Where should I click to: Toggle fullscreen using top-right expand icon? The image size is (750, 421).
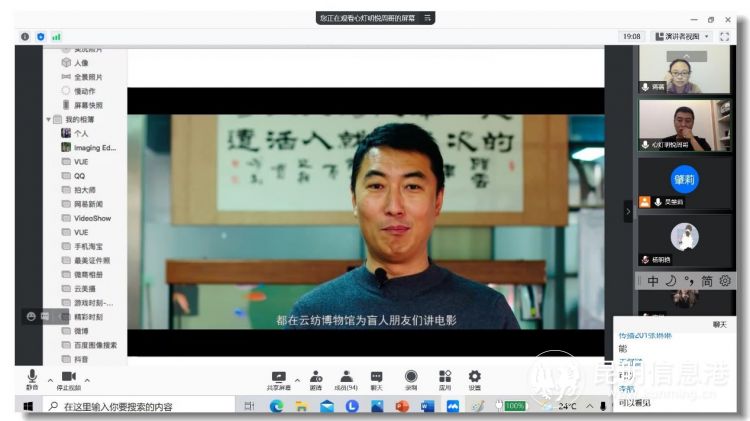(725, 36)
